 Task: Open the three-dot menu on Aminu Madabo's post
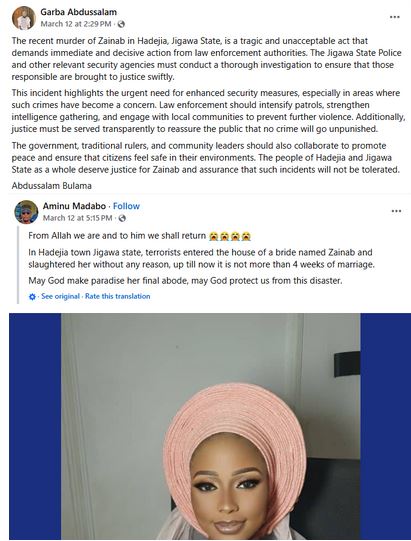point(397,211)
